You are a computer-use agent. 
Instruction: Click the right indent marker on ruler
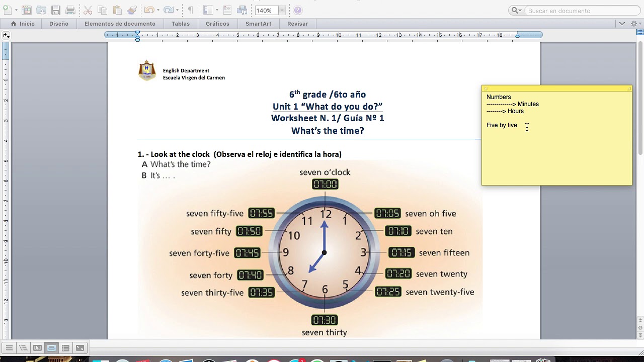[517, 35]
